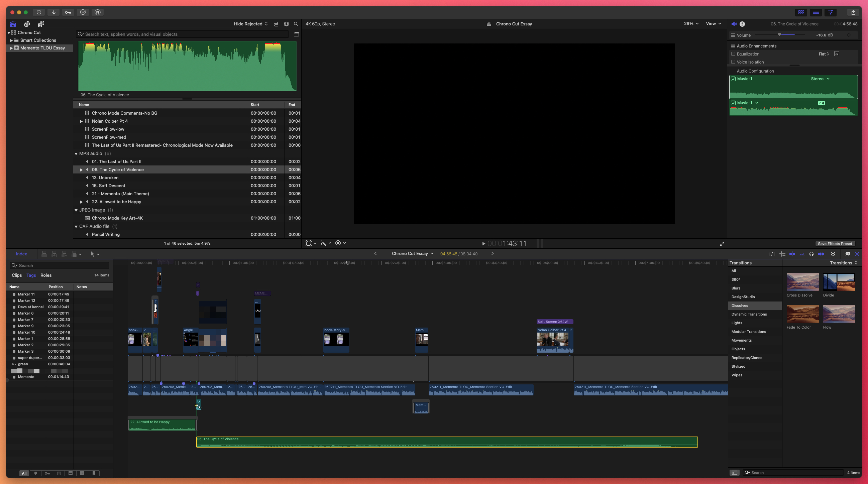Adjust the Volume slider handle
Viewport: 868px width, 484px height.
click(x=779, y=35)
